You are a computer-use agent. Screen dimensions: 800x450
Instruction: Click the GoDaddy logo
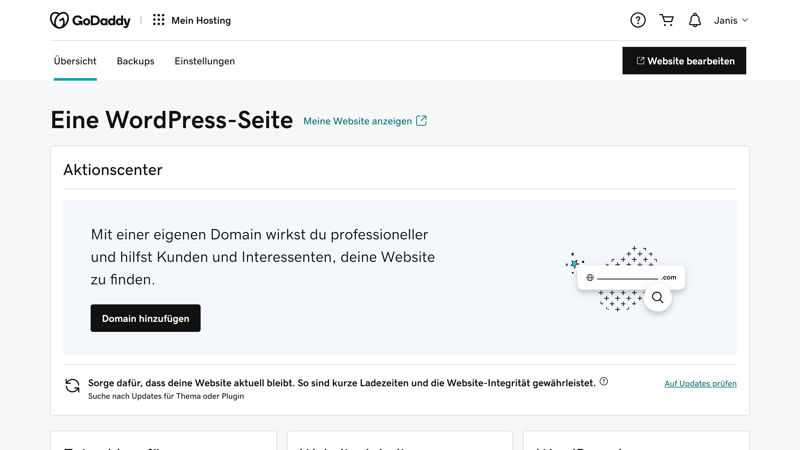point(90,20)
